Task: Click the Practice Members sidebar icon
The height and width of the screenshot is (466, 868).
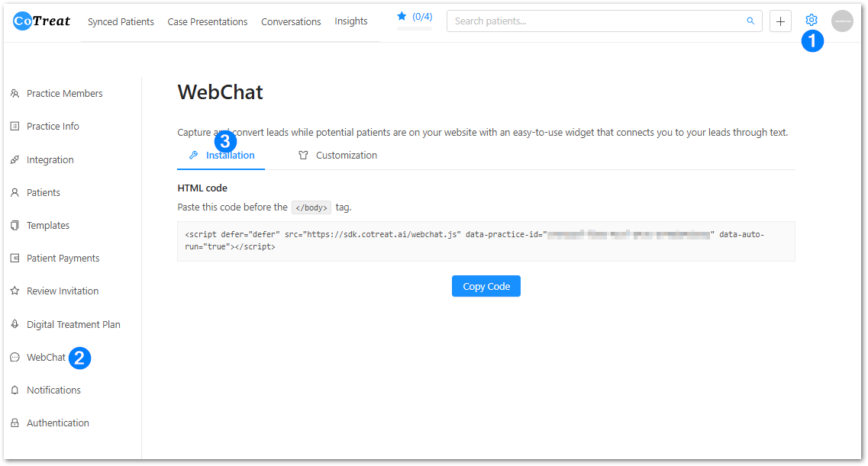Action: [x=15, y=94]
